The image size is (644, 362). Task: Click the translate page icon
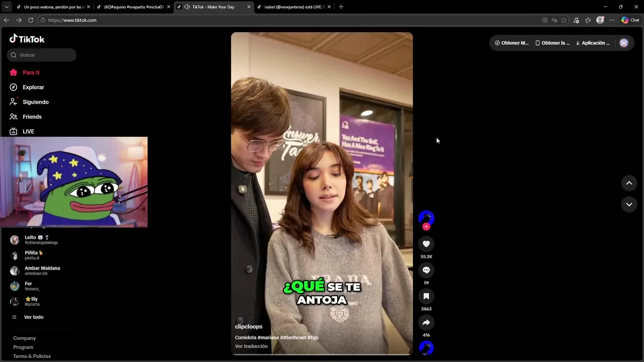554,20
